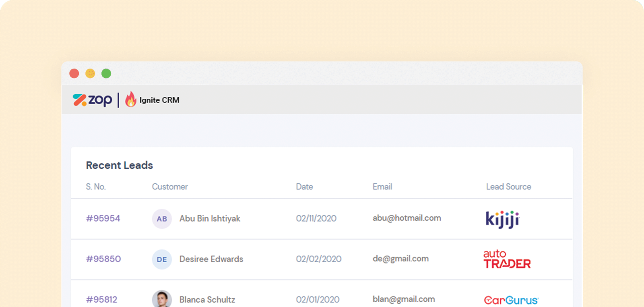Open lead #95812
This screenshot has height=307, width=644.
tap(101, 300)
